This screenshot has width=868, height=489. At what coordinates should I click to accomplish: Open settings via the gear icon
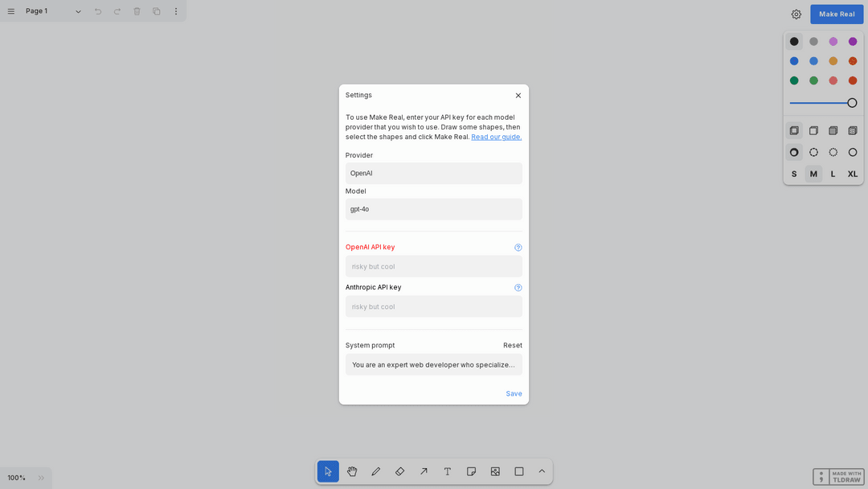click(796, 14)
